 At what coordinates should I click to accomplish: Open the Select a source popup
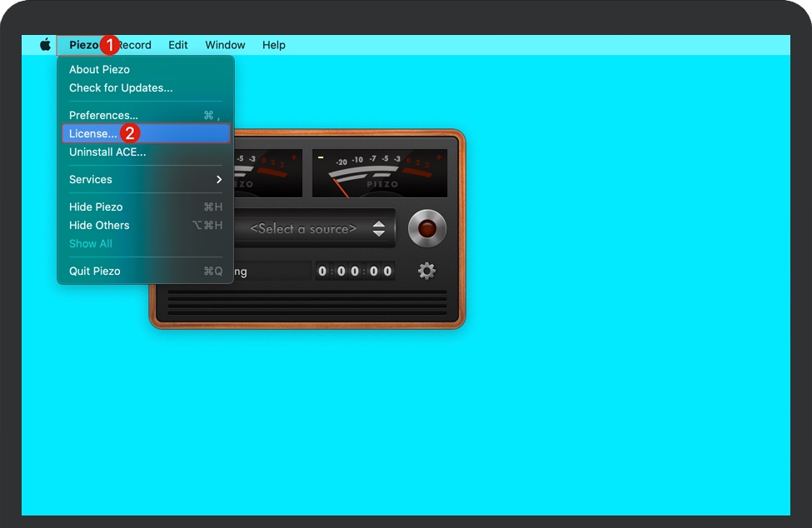314,228
